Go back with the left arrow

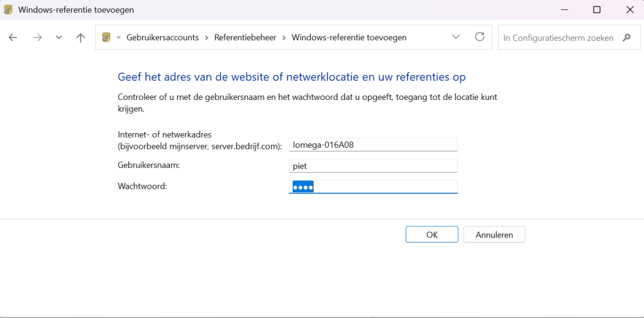click(13, 38)
